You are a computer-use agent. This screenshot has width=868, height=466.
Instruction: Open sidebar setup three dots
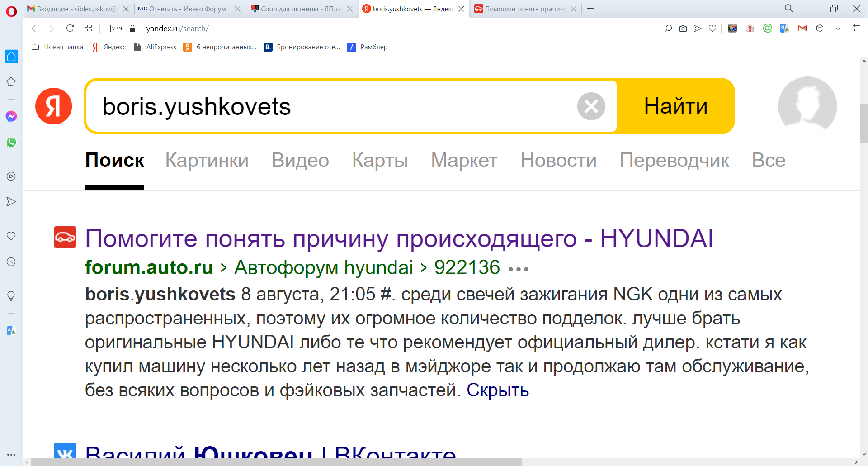11,455
